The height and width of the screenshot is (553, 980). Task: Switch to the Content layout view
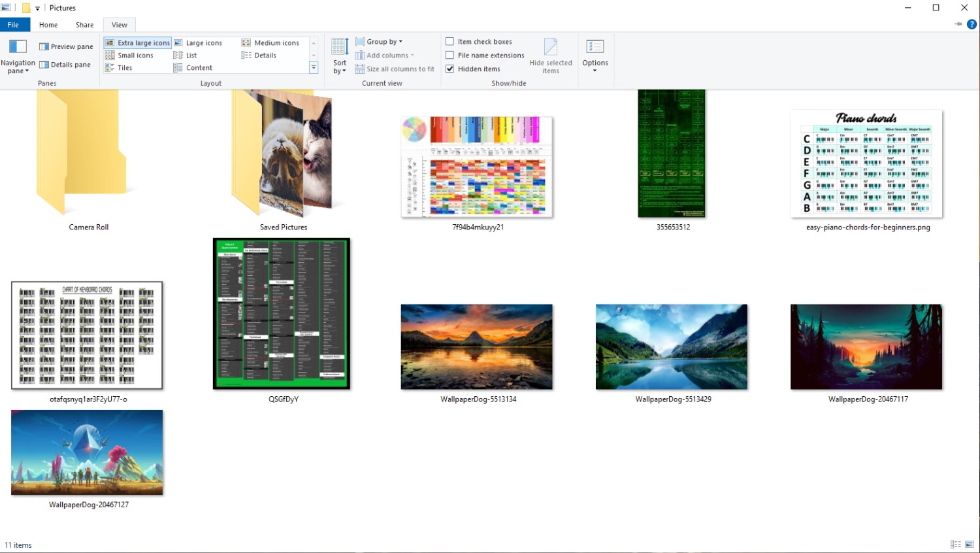tap(193, 68)
